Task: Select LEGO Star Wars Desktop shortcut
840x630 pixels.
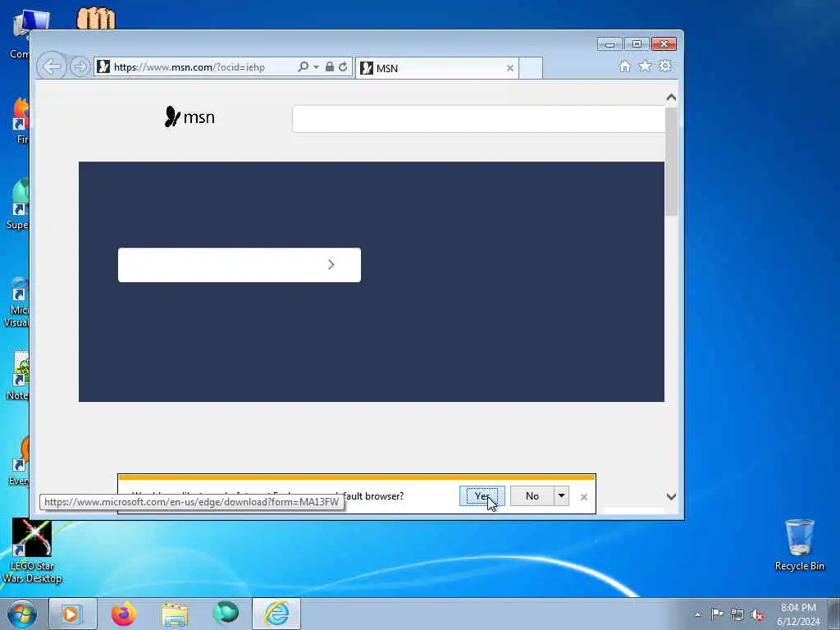Action: click(32, 550)
